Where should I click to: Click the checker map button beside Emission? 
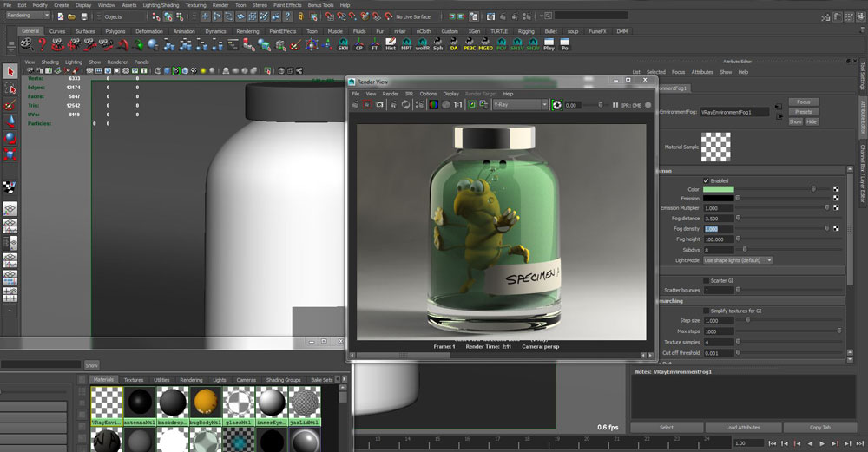pyautogui.click(x=836, y=198)
